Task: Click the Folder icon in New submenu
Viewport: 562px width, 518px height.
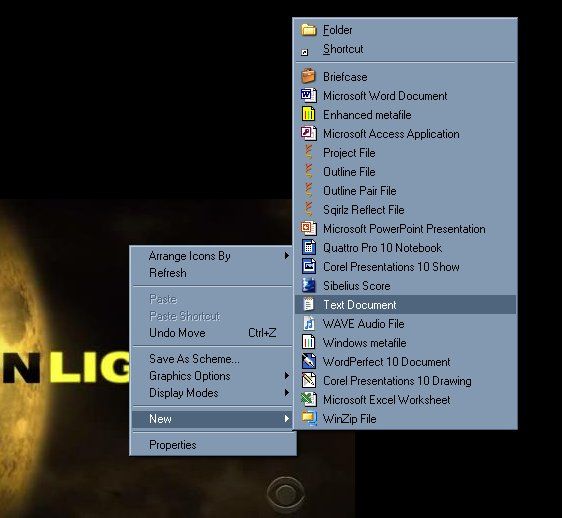Action: (x=309, y=30)
